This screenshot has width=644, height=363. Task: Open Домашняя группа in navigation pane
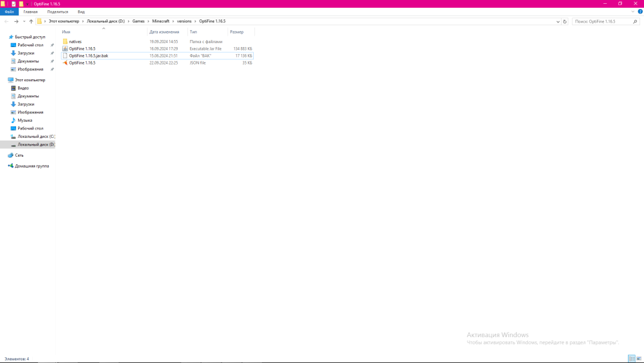[x=32, y=166]
